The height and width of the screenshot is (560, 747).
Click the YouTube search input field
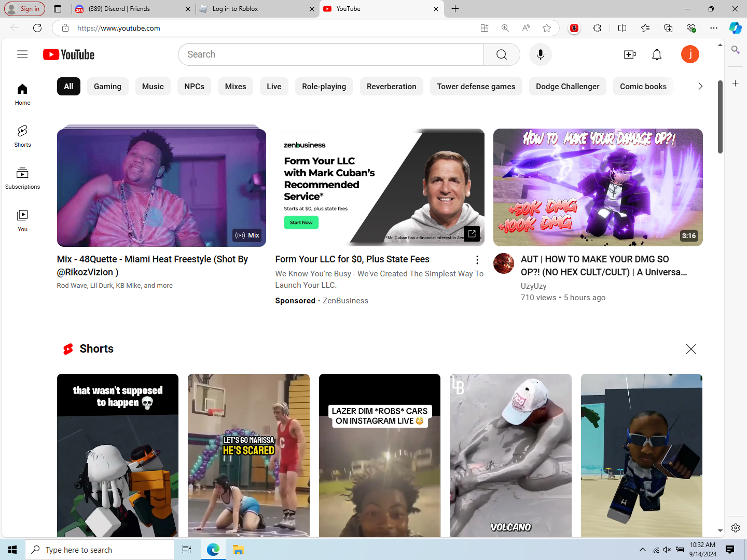pos(331,54)
